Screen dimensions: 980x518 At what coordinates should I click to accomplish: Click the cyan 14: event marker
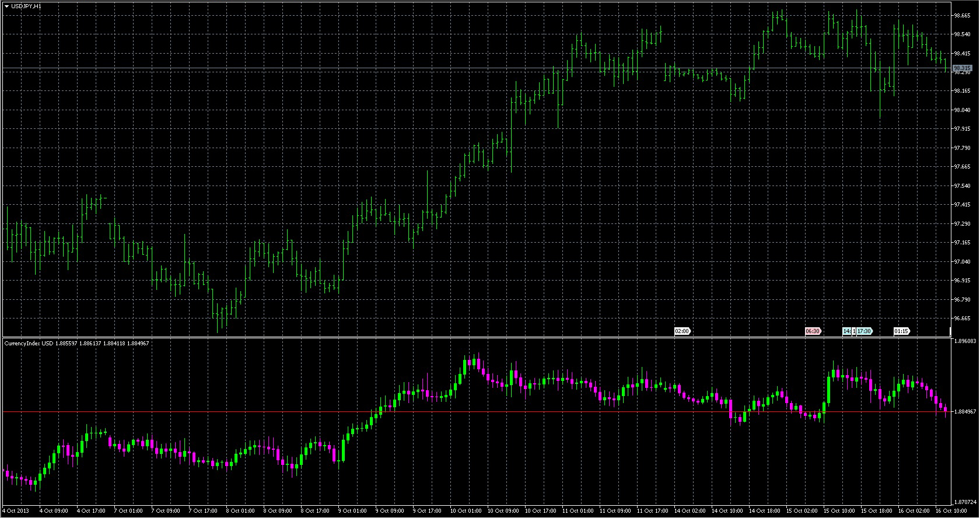click(846, 331)
